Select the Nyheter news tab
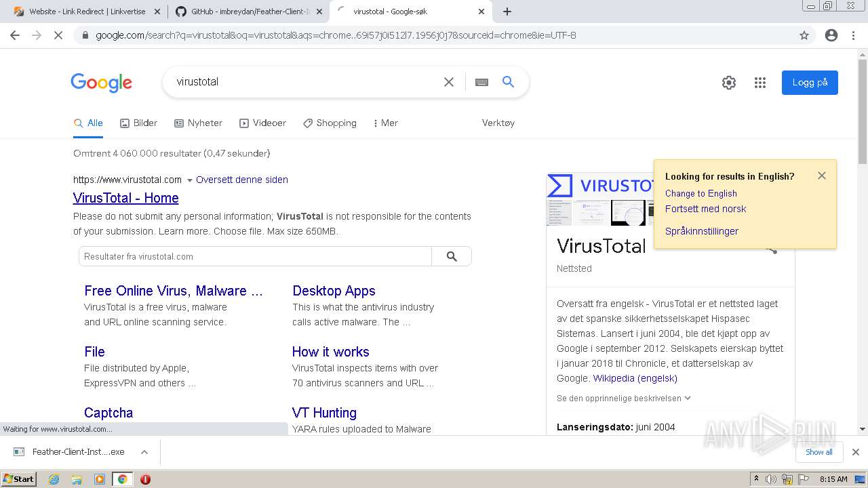Viewport: 868px width, 488px height. pyautogui.click(x=198, y=123)
